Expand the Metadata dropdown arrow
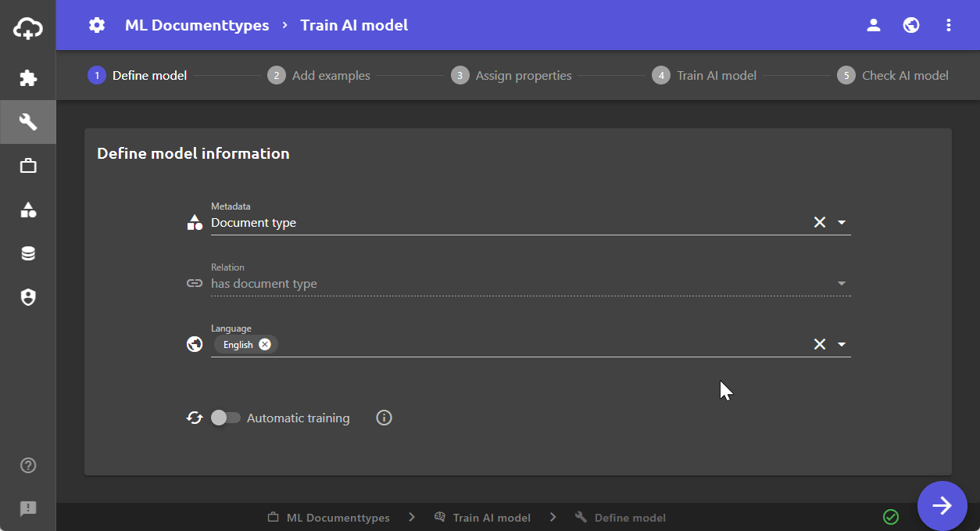This screenshot has width=980, height=531. click(x=842, y=222)
